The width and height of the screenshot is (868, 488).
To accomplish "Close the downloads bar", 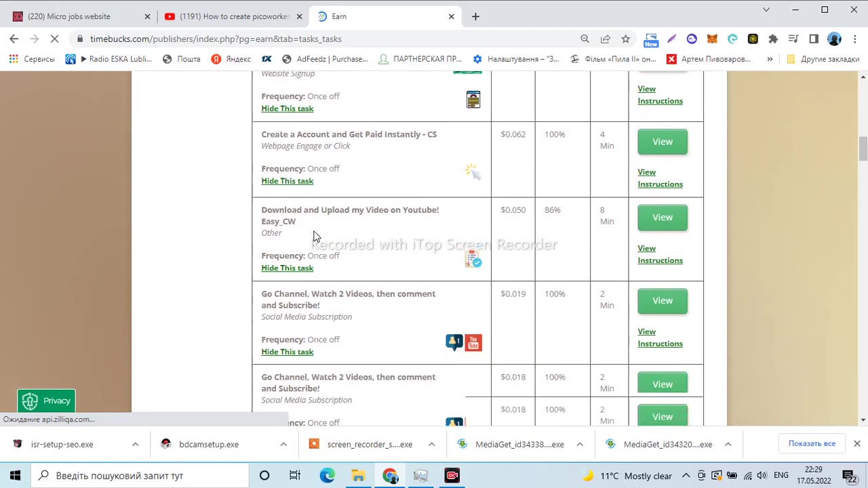I will [x=856, y=444].
